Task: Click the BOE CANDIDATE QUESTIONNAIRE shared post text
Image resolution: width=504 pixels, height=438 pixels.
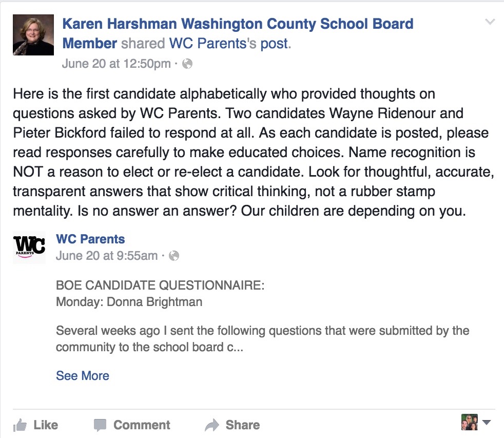Action: (160, 285)
